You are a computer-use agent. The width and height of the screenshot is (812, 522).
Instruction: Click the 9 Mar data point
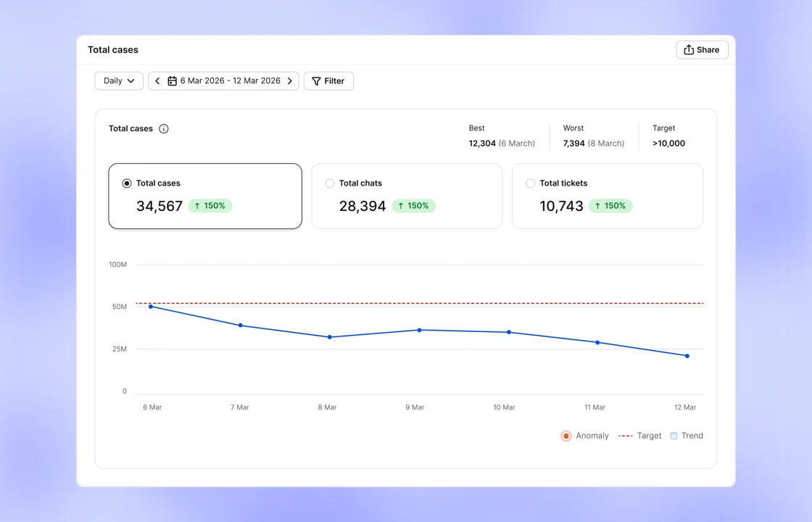420,330
